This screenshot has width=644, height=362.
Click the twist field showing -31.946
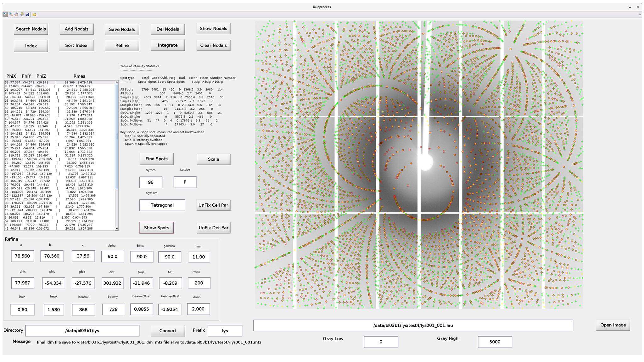coord(142,283)
